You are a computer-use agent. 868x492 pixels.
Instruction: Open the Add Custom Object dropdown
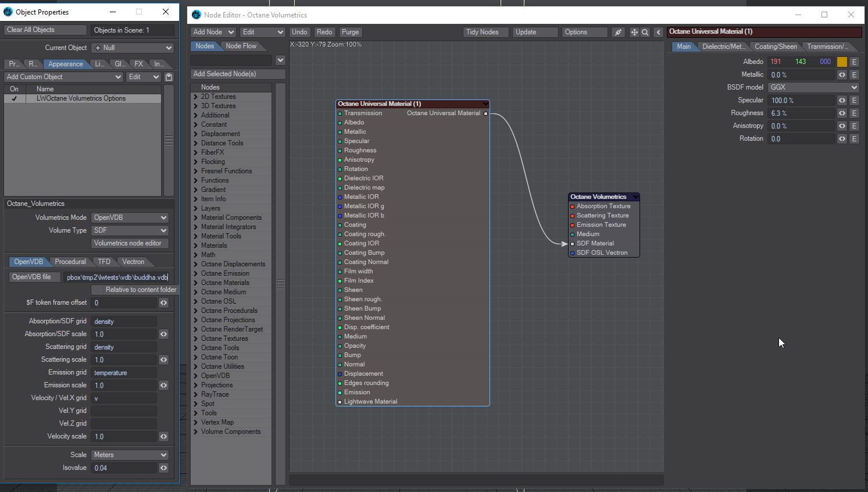coord(63,77)
